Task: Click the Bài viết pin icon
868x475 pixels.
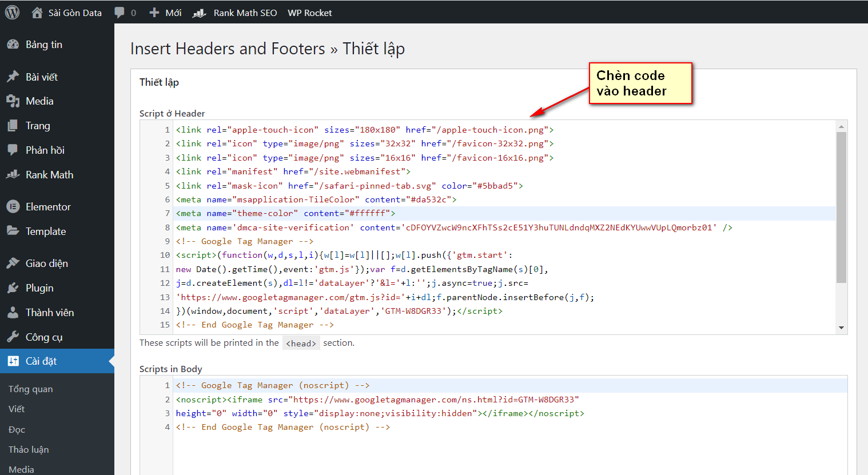Action: (x=13, y=77)
